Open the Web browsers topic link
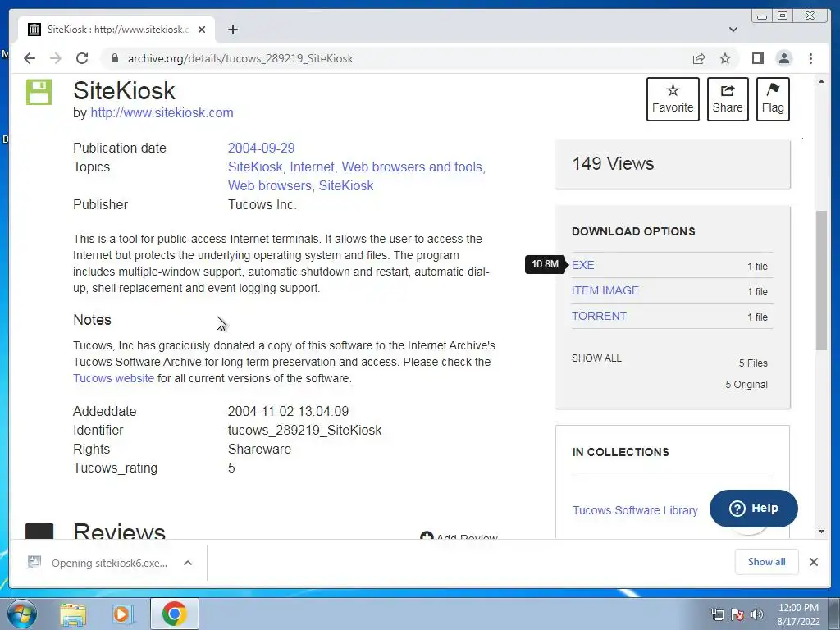Screen dimensions: 840x630 point(269,186)
